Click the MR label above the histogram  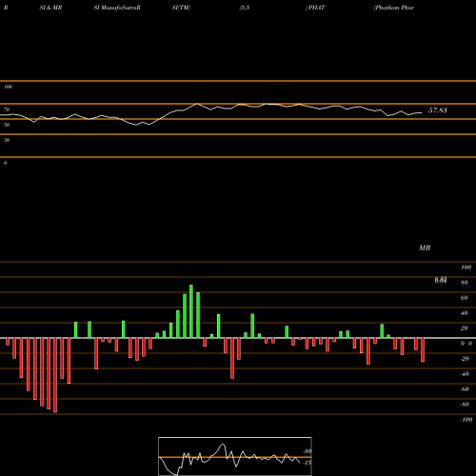click(x=425, y=248)
